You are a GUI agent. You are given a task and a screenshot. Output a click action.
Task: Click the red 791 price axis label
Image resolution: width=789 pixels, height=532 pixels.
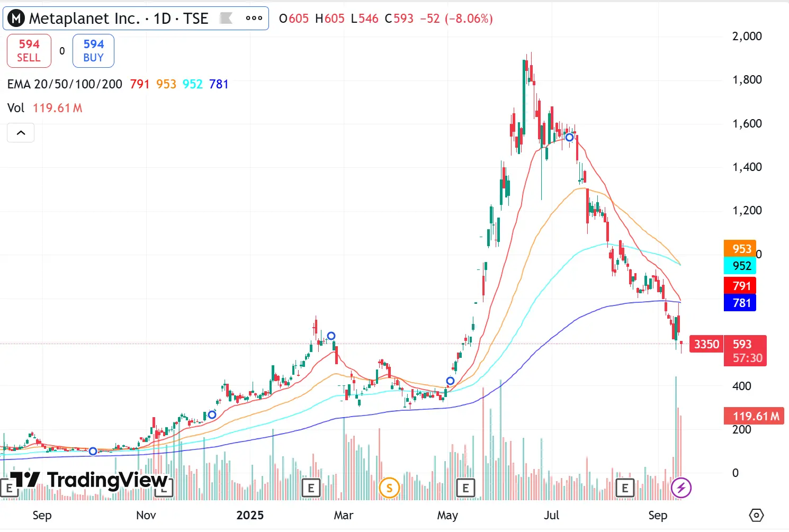pos(740,286)
